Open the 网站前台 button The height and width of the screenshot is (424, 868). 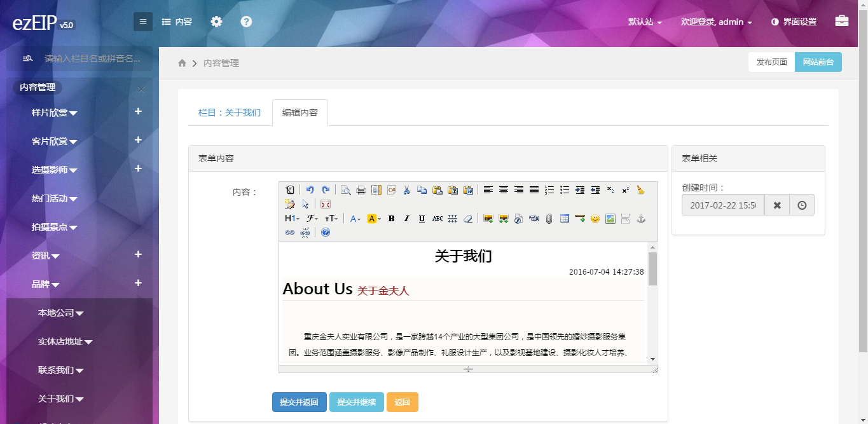(x=818, y=62)
